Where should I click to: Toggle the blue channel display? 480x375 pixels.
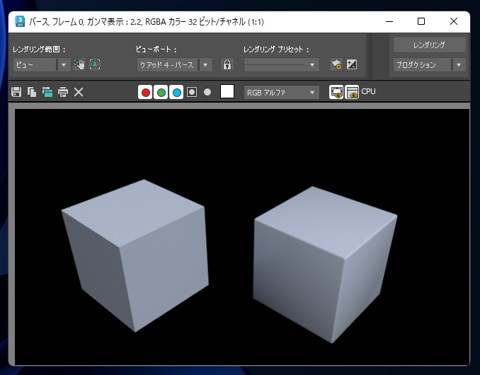(x=177, y=92)
